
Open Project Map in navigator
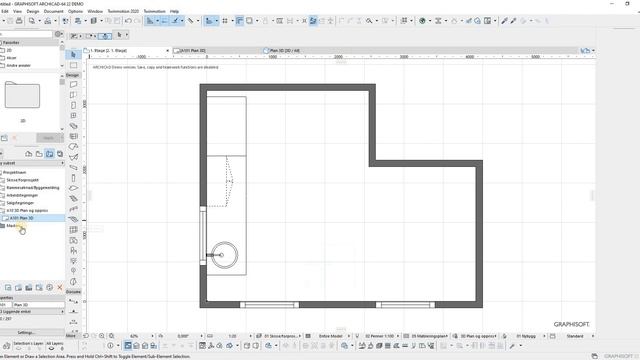coord(29,154)
